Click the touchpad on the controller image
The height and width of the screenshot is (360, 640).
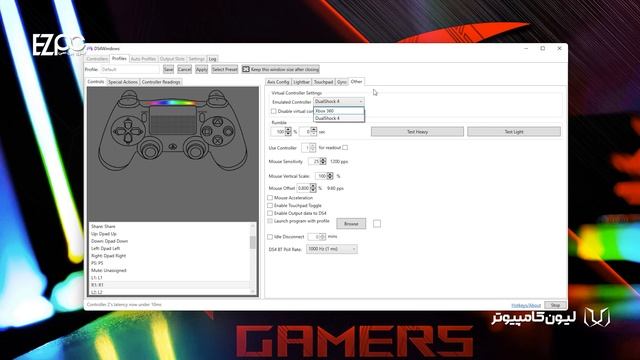173,121
